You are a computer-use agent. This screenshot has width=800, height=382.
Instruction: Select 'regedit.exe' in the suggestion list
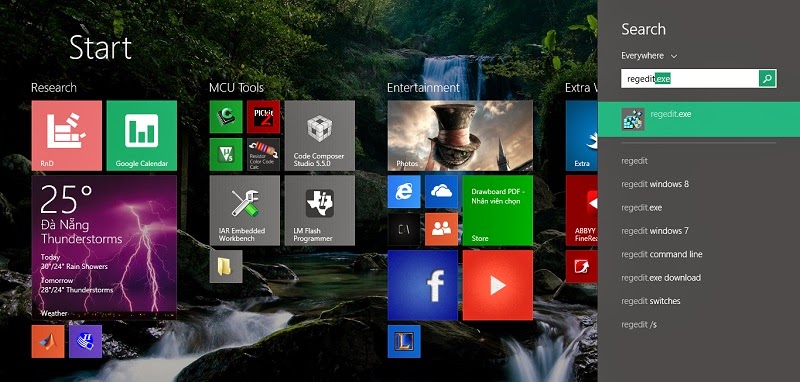pyautogui.click(x=641, y=208)
